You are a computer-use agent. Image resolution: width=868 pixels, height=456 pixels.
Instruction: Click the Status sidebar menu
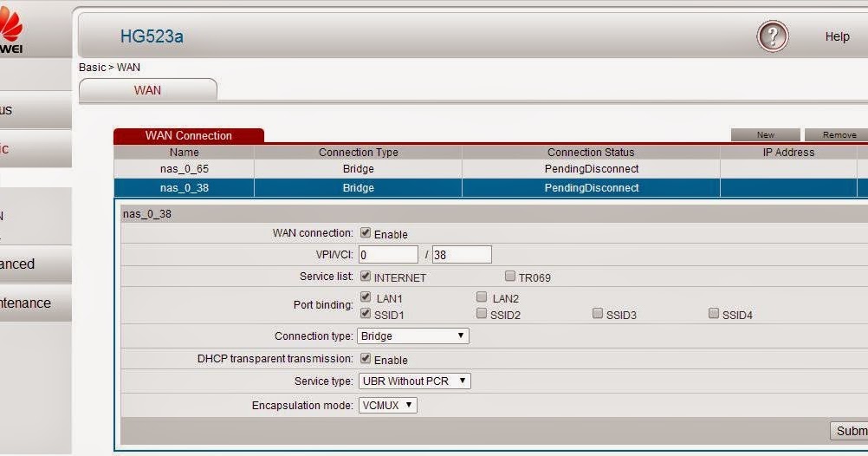point(36,110)
